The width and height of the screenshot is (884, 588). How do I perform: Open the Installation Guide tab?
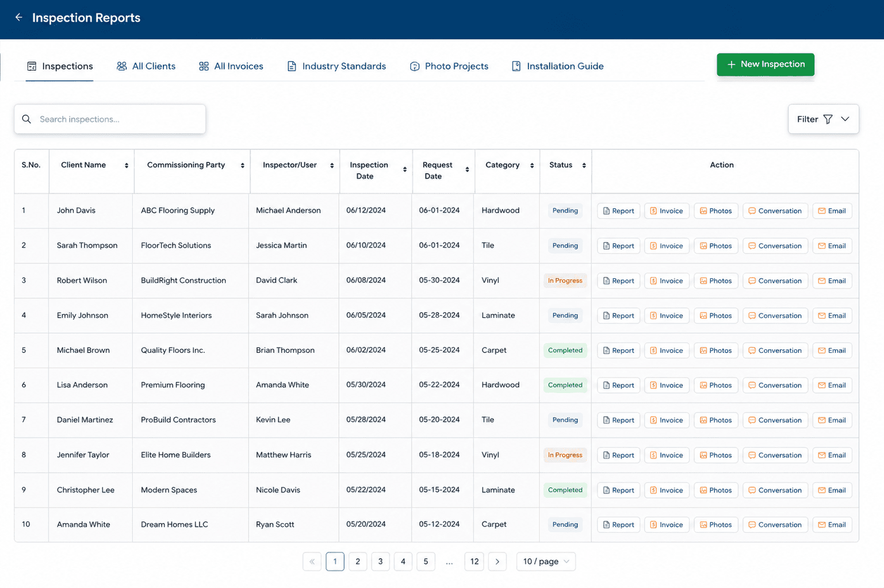coord(558,66)
